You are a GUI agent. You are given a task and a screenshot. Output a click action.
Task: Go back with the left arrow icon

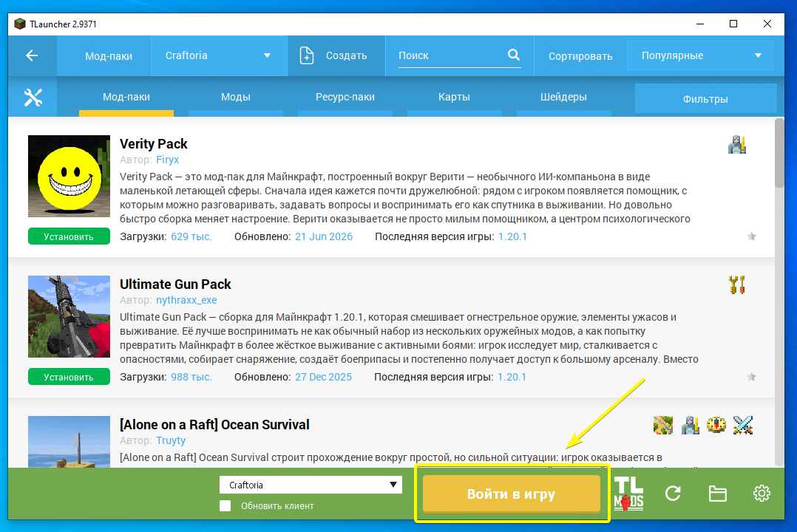32,55
